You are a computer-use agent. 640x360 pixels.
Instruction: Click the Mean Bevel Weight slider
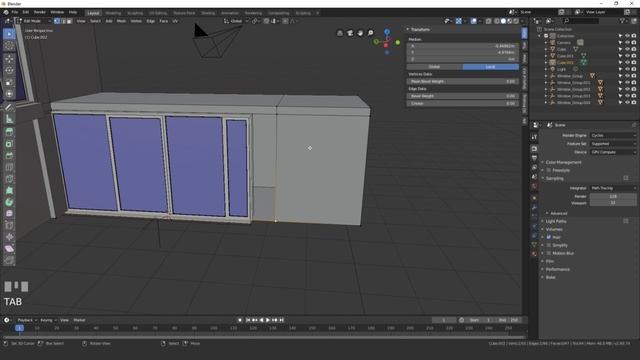(x=463, y=82)
